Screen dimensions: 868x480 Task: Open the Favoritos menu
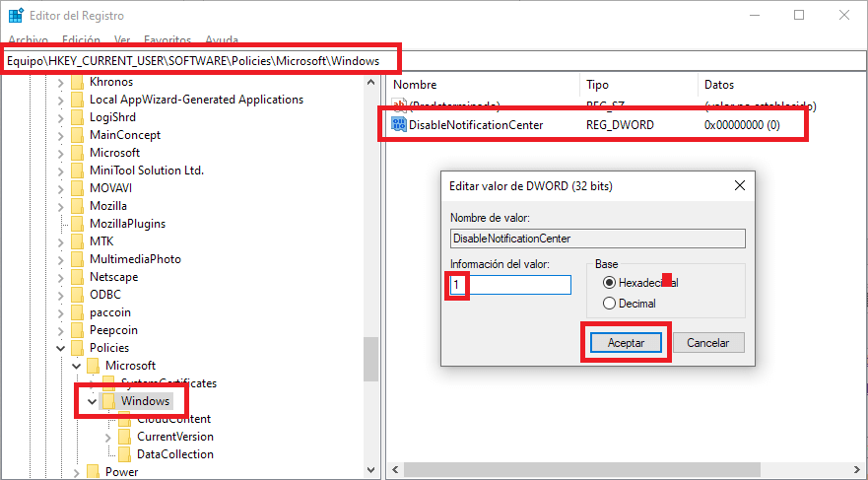click(167, 39)
